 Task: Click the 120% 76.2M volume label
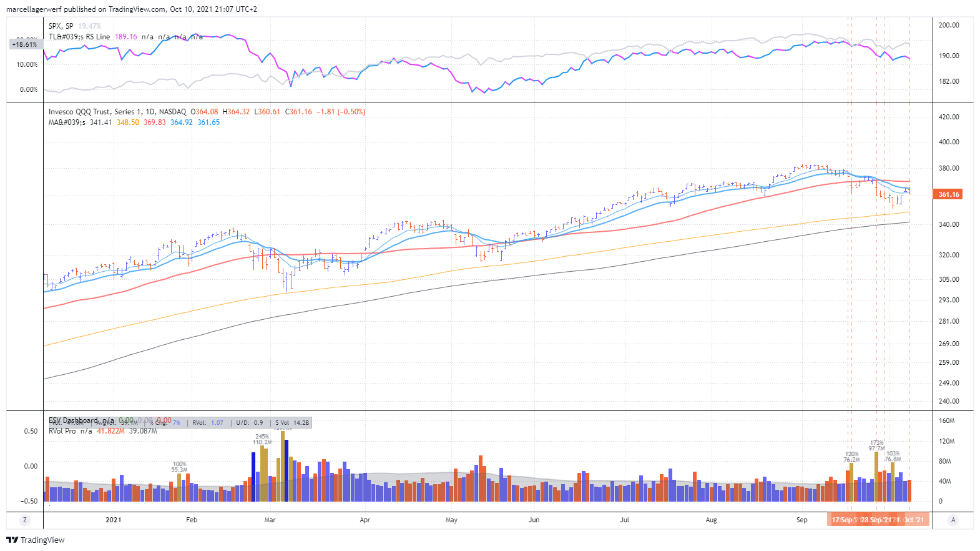[851, 457]
